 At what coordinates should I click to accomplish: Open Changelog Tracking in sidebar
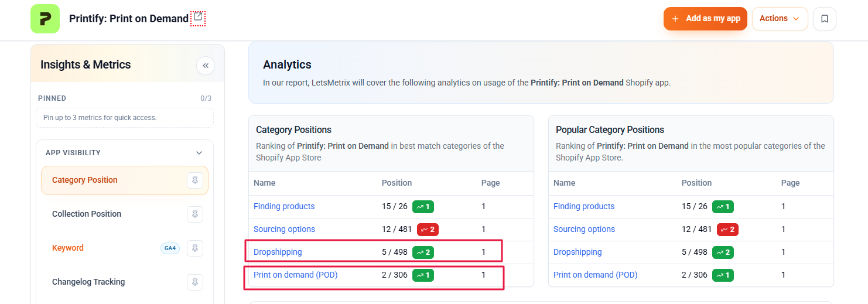tap(88, 282)
